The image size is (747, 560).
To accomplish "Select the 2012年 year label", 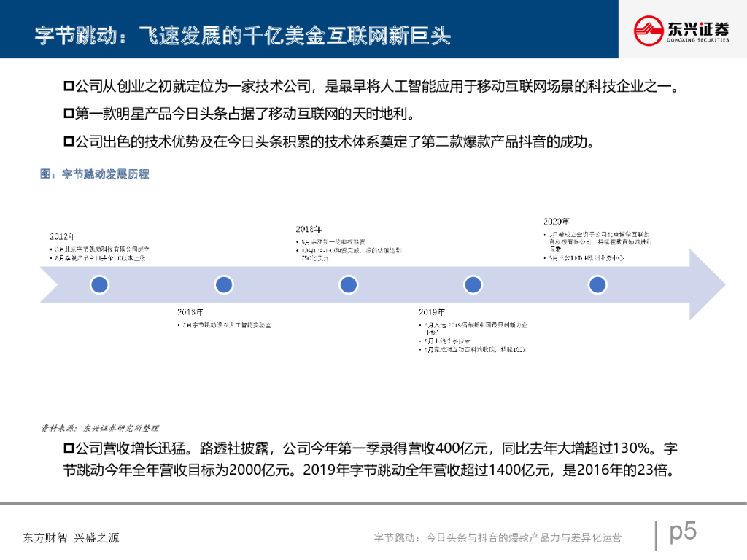I will [63, 237].
